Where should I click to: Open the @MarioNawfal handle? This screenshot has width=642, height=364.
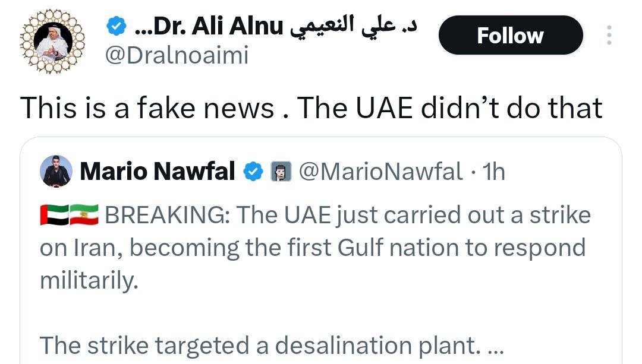(381, 171)
